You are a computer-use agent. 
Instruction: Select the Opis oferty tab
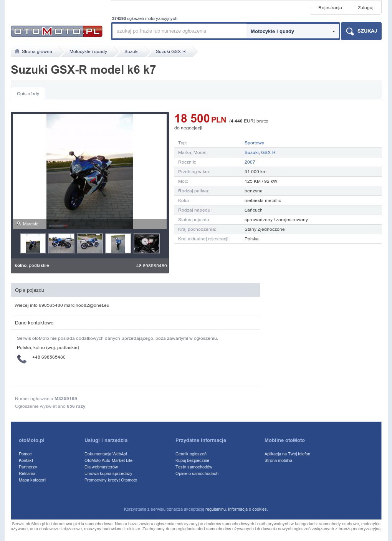coord(28,94)
